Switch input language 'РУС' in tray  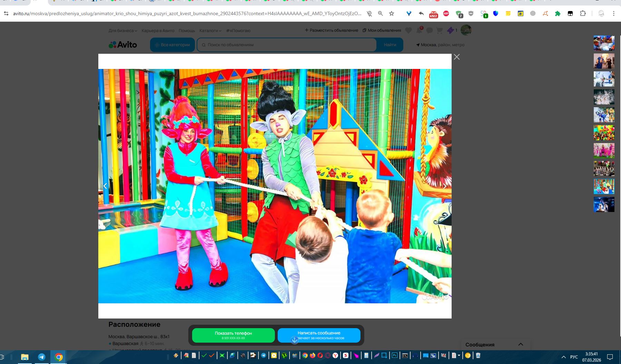pyautogui.click(x=574, y=357)
